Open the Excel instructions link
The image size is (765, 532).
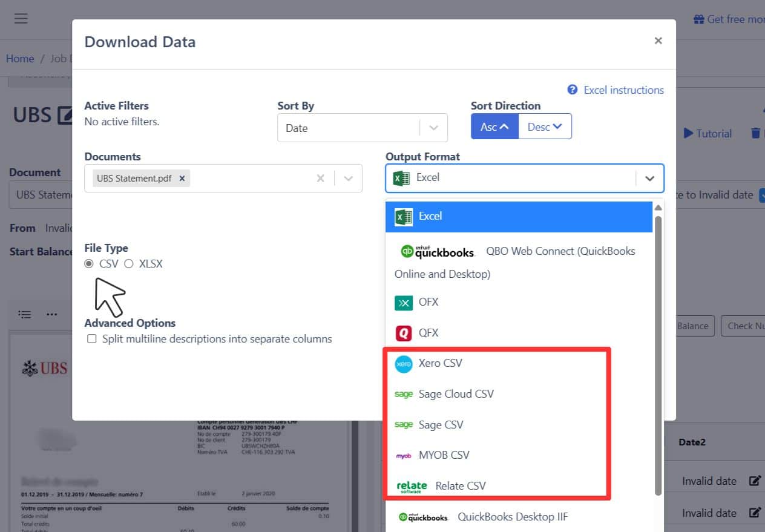623,90
